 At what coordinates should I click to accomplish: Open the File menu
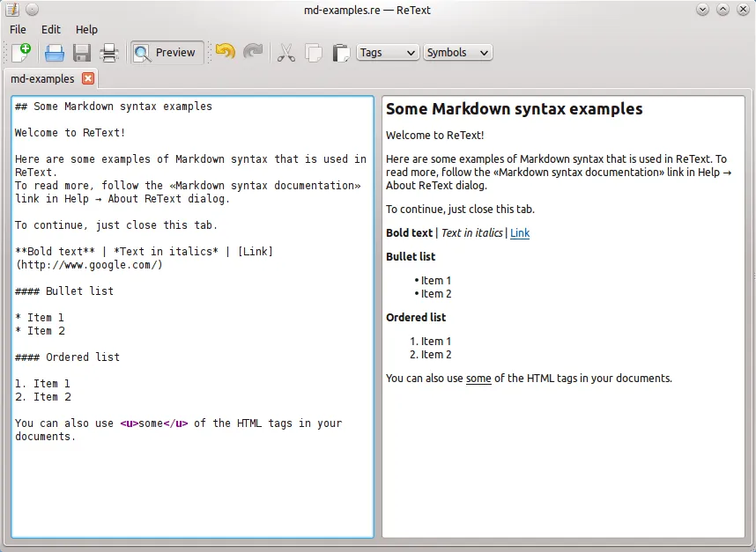(17, 29)
